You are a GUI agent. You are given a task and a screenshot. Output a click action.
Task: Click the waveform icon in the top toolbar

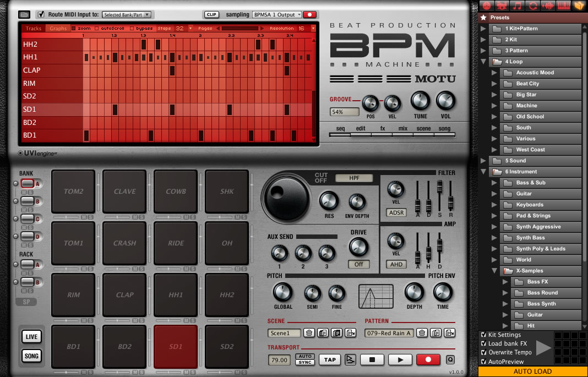click(547, 6)
